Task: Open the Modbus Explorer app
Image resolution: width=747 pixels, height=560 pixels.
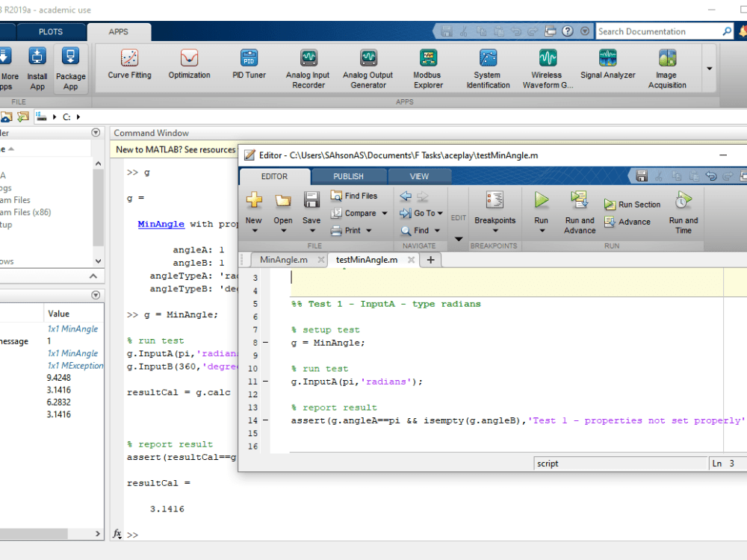Action: click(x=427, y=66)
